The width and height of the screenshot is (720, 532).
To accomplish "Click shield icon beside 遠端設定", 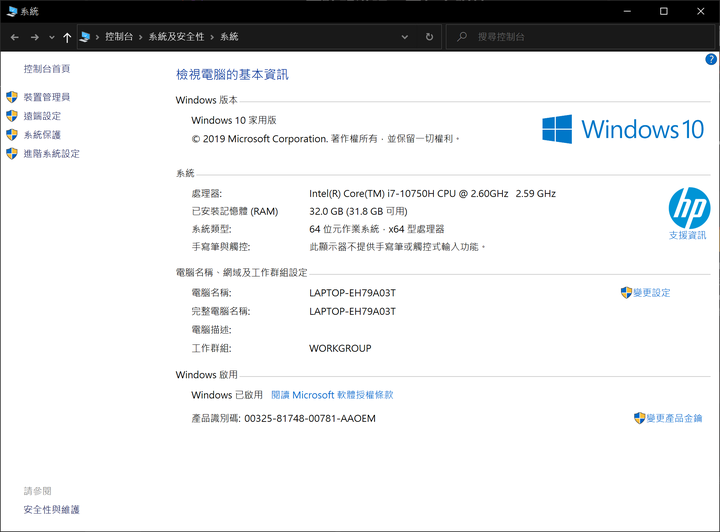I will 12,116.
